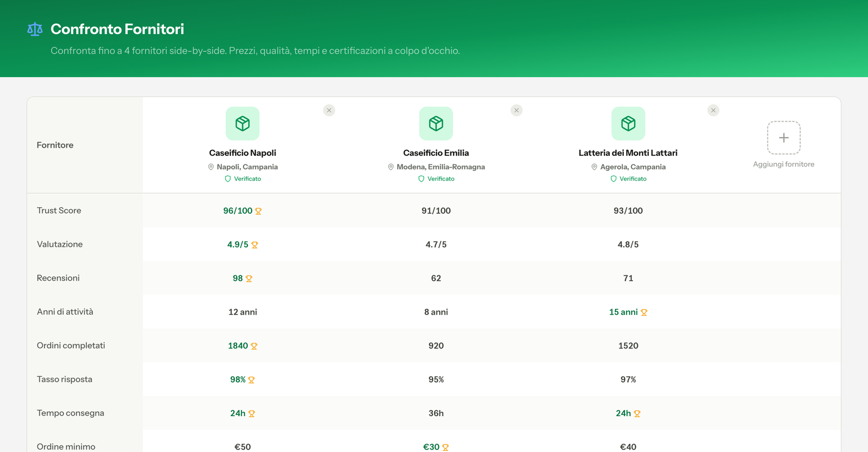The width and height of the screenshot is (868, 452).
Task: Click the Aggiungi fornitore label
Action: 784,164
